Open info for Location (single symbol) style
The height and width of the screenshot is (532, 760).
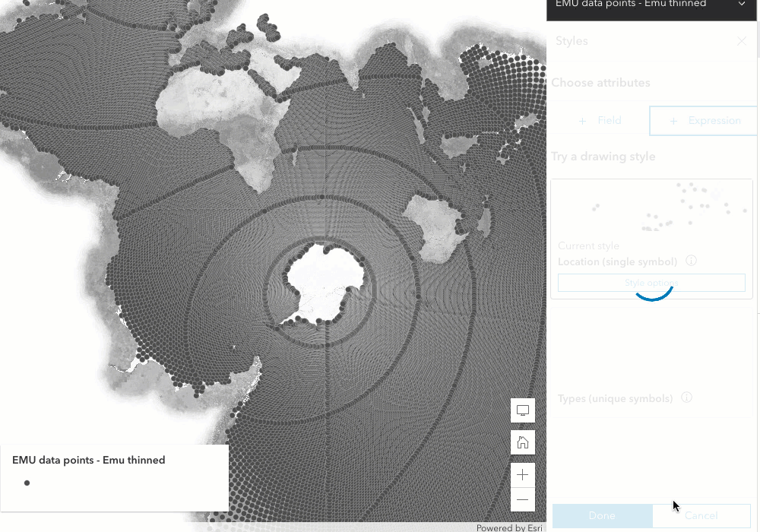[691, 260]
